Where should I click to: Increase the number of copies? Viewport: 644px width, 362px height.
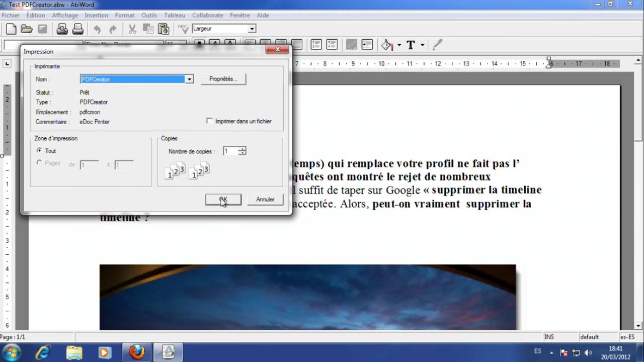click(x=243, y=149)
